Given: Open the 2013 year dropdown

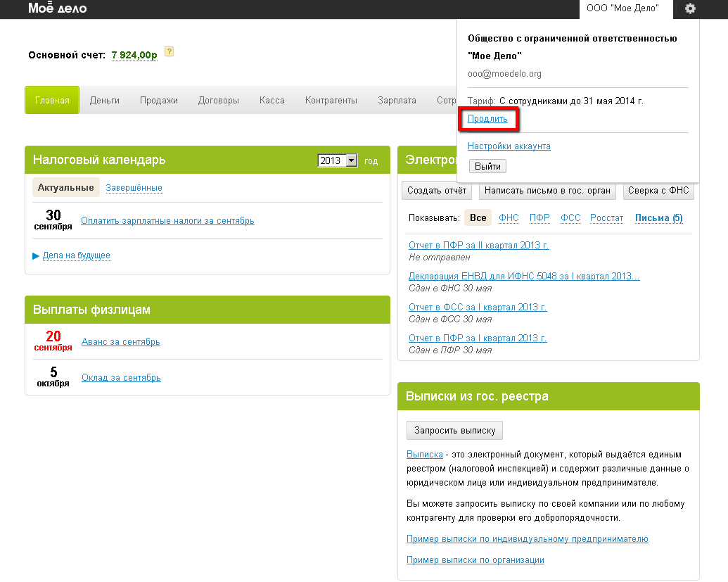Looking at the screenshot, I should (337, 160).
